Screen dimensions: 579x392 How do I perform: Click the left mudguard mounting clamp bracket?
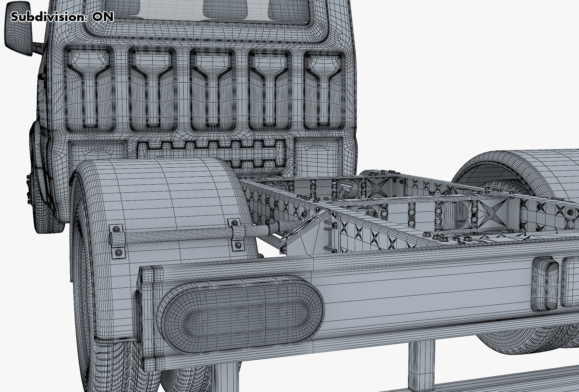[x=117, y=242]
